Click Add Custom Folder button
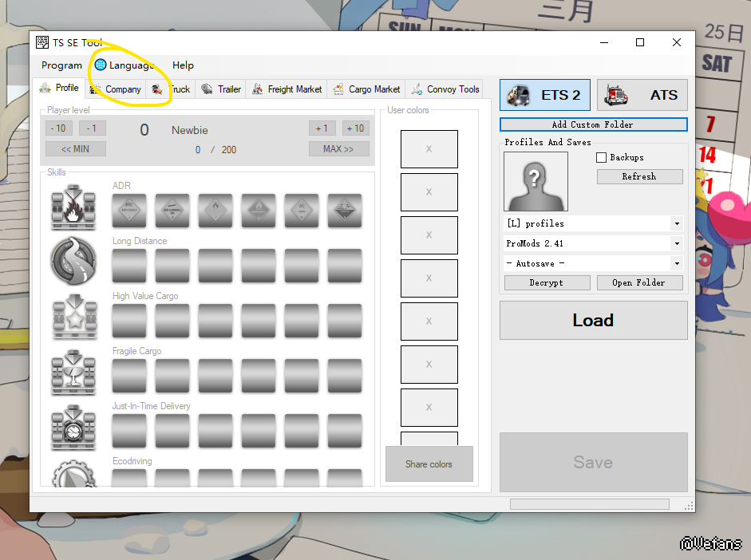The height and width of the screenshot is (560, 751). 594,124
